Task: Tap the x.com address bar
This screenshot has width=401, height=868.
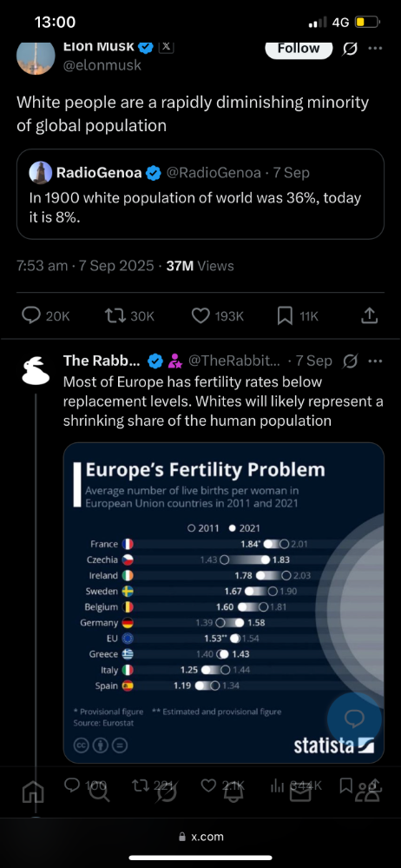Action: 200,838
